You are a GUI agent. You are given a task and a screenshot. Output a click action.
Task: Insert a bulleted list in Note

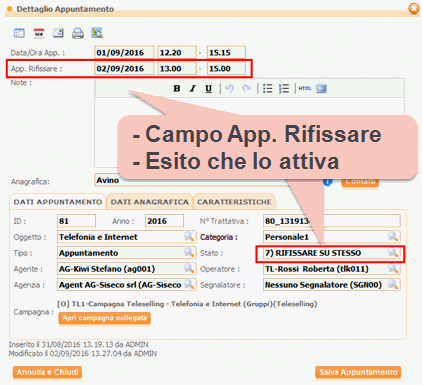[267, 88]
